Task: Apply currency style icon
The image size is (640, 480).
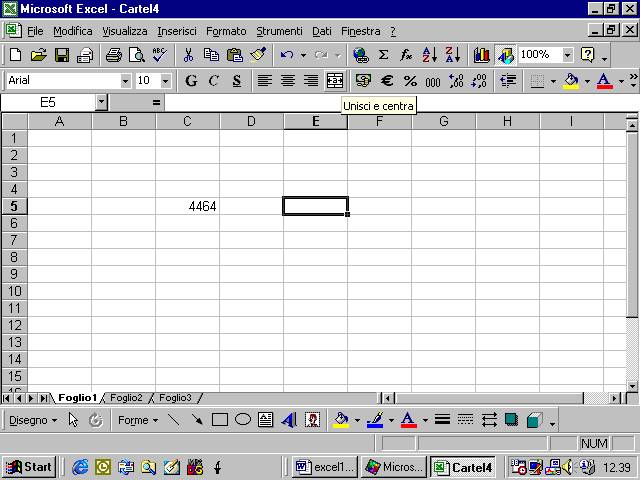Action: tap(363, 81)
